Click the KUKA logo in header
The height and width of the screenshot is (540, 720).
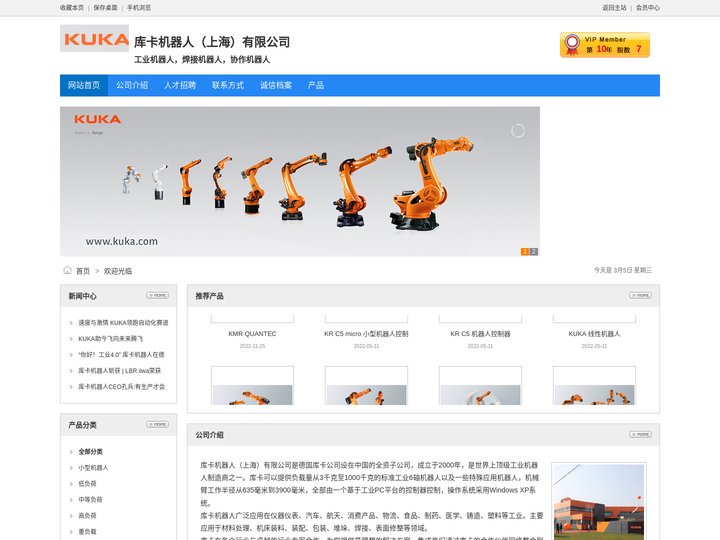[x=95, y=39]
